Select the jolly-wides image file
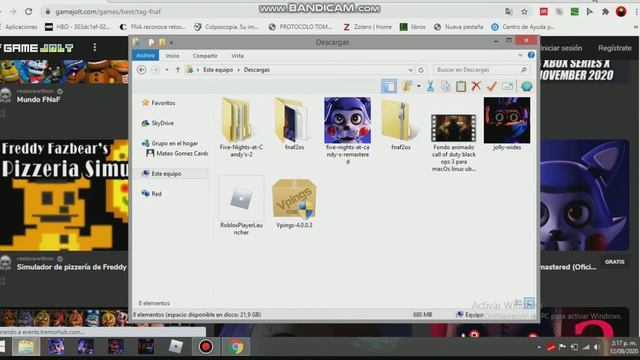This screenshot has width=640, height=360. pyautogui.click(x=507, y=124)
